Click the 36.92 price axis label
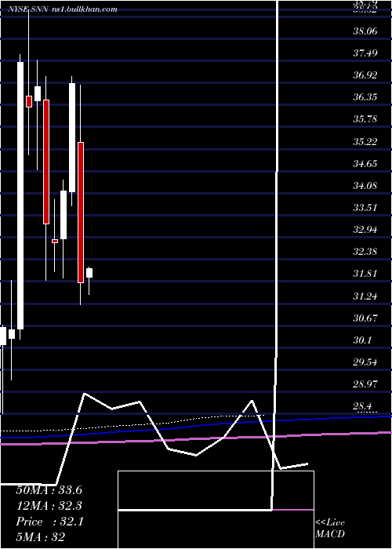392x549 pixels. click(x=365, y=75)
